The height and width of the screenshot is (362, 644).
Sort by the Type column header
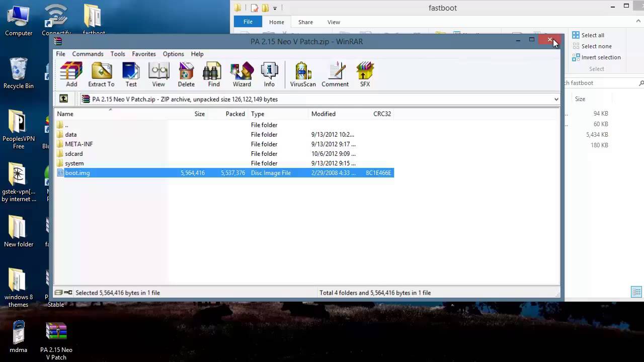click(x=278, y=114)
